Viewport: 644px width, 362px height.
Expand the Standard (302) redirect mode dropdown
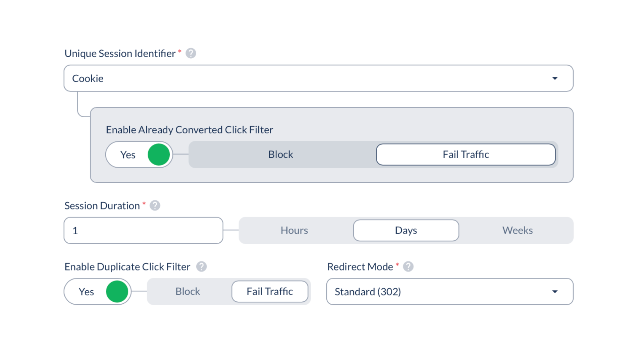tap(450, 291)
